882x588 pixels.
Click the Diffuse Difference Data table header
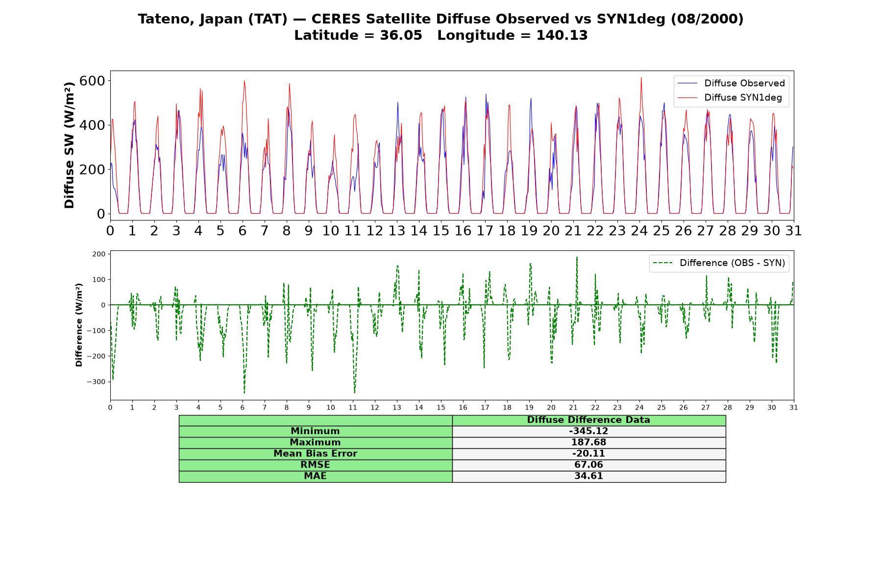tap(588, 420)
